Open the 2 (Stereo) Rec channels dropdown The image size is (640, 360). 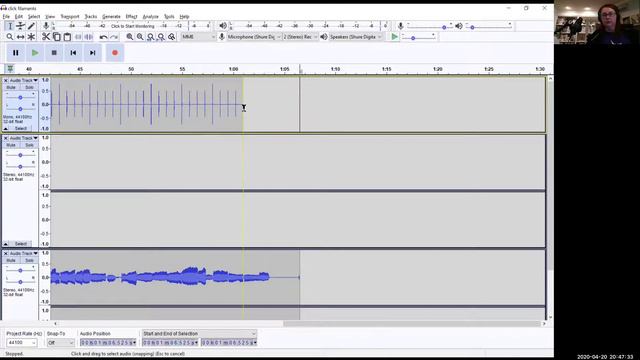tap(300, 37)
